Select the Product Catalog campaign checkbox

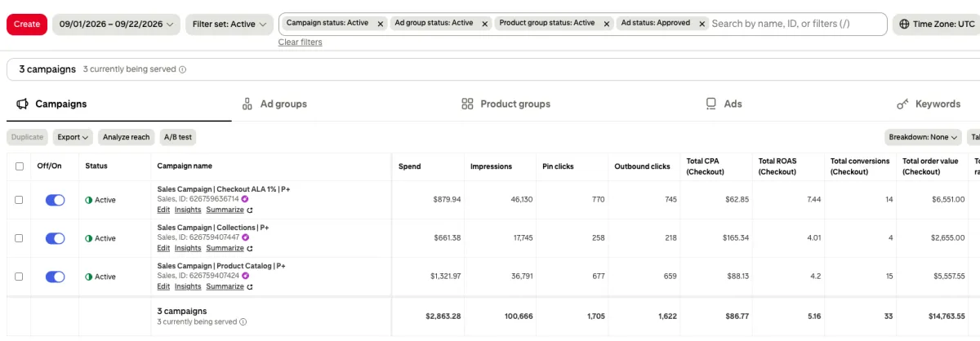(x=20, y=277)
